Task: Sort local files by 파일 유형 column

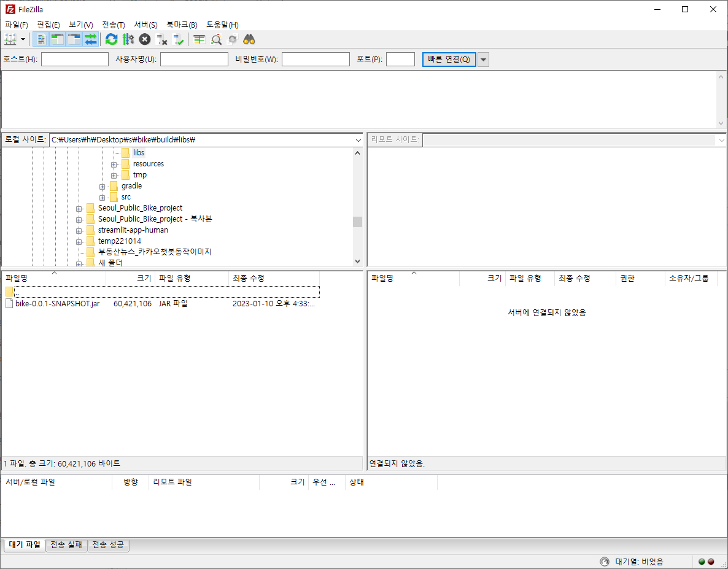Action: (192, 279)
